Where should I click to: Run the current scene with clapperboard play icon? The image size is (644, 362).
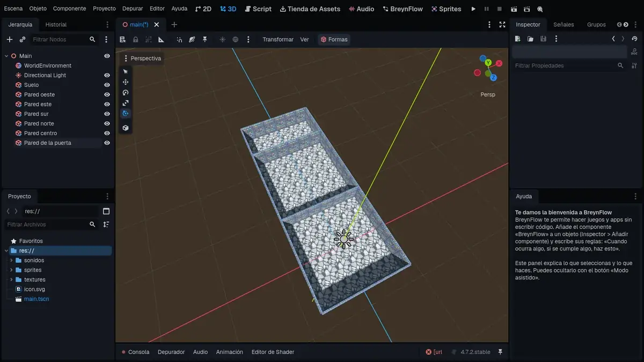pyautogui.click(x=514, y=9)
